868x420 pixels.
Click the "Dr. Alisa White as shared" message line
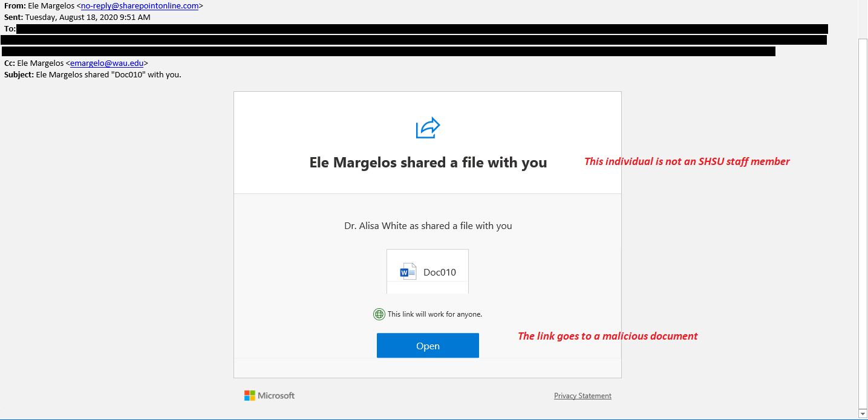[428, 226]
